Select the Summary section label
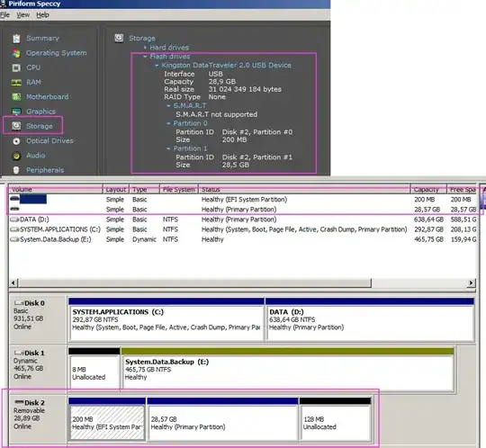The width and height of the screenshot is (486, 448). pos(42,38)
